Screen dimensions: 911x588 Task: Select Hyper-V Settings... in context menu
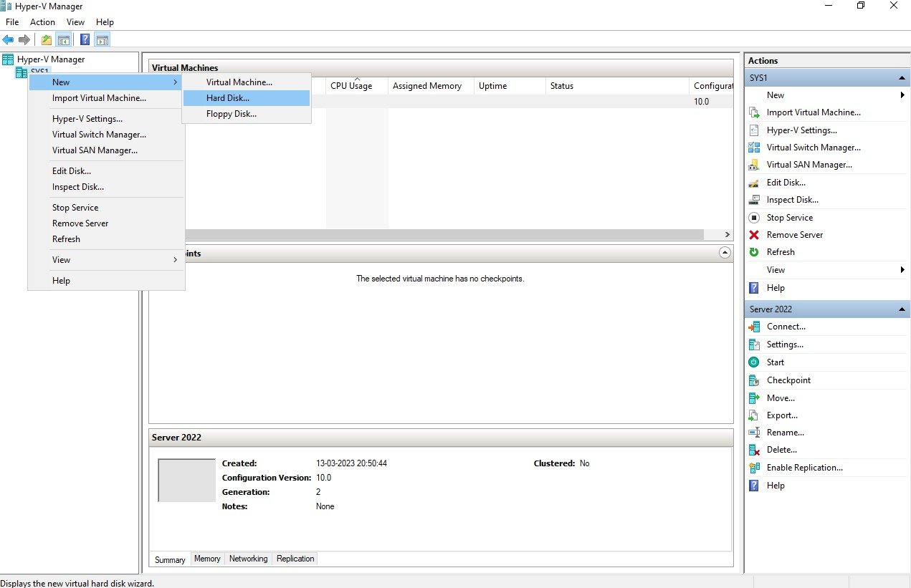(x=106, y=119)
